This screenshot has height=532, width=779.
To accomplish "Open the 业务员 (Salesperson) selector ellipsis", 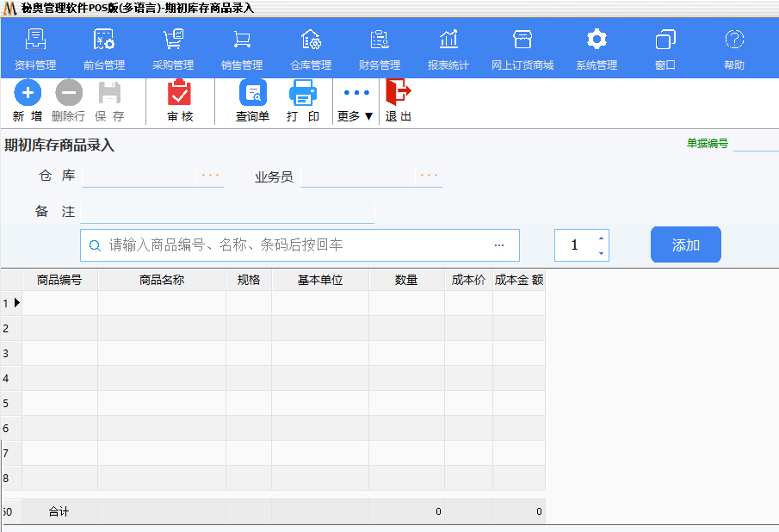I will (x=429, y=176).
